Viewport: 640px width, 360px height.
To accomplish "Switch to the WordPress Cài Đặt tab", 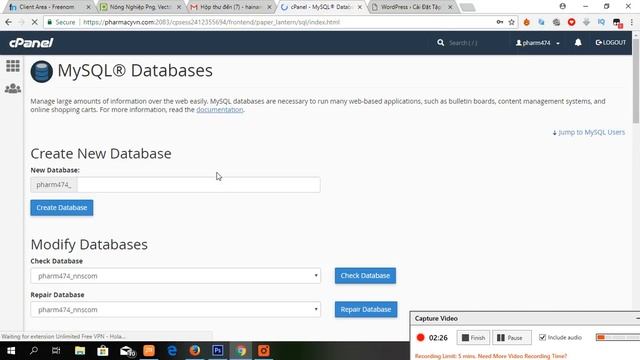I will (411, 7).
